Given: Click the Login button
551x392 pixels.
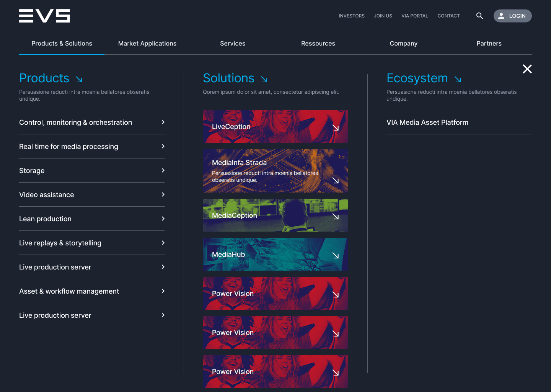Looking at the screenshot, I should click(512, 16).
